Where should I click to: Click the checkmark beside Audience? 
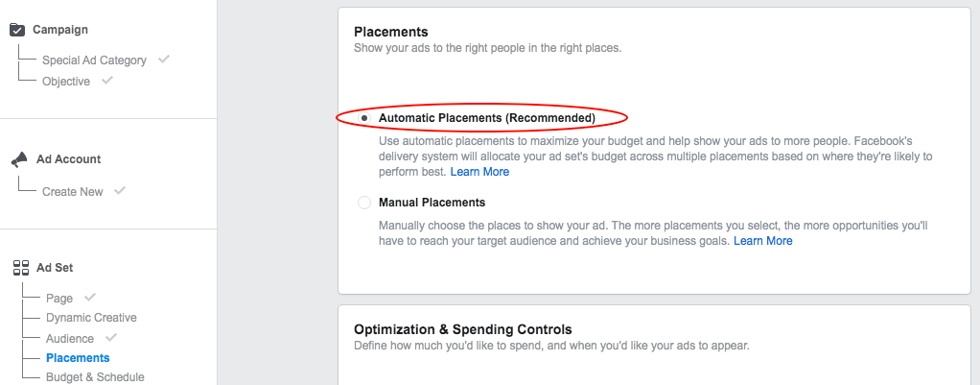click(111, 338)
